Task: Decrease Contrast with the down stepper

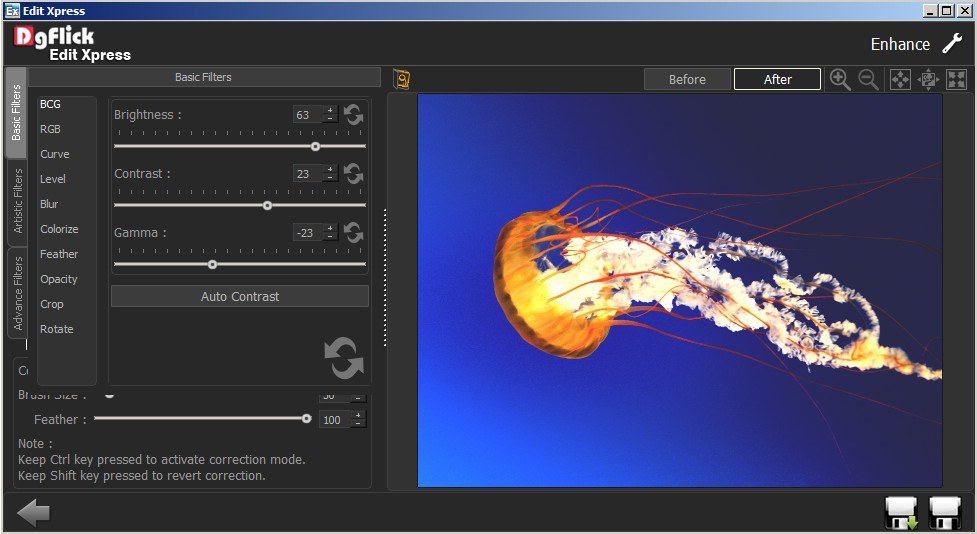Action: coord(330,177)
